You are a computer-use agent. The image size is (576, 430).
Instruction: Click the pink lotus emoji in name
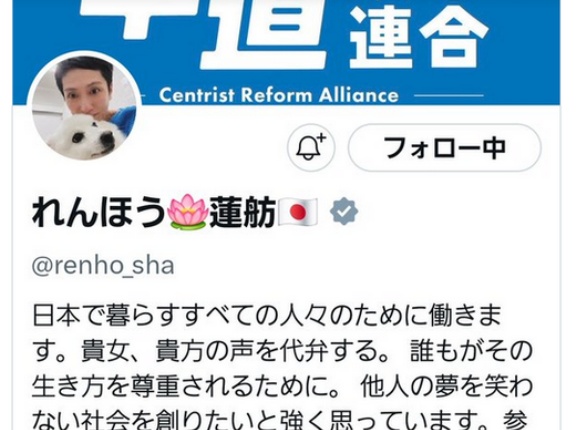coord(187,212)
